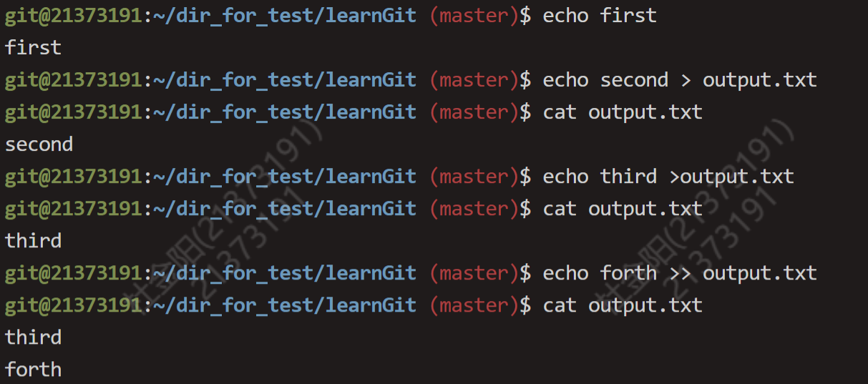Click the ">>" append operator
Screen dimensions: 868x384
pyautogui.click(x=680, y=273)
